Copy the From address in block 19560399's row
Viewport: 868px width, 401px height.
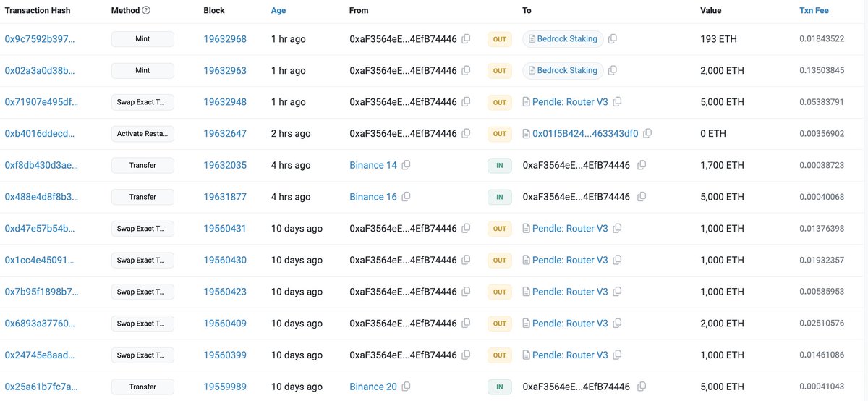pos(467,355)
